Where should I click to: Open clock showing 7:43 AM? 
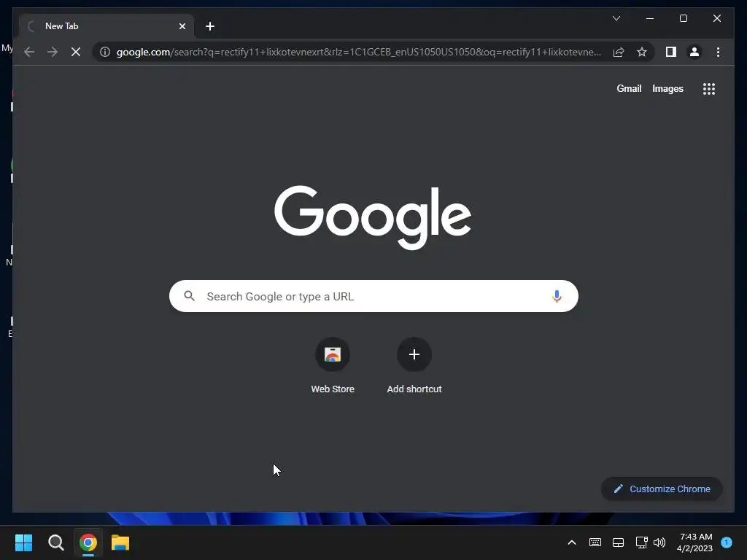[x=694, y=542]
